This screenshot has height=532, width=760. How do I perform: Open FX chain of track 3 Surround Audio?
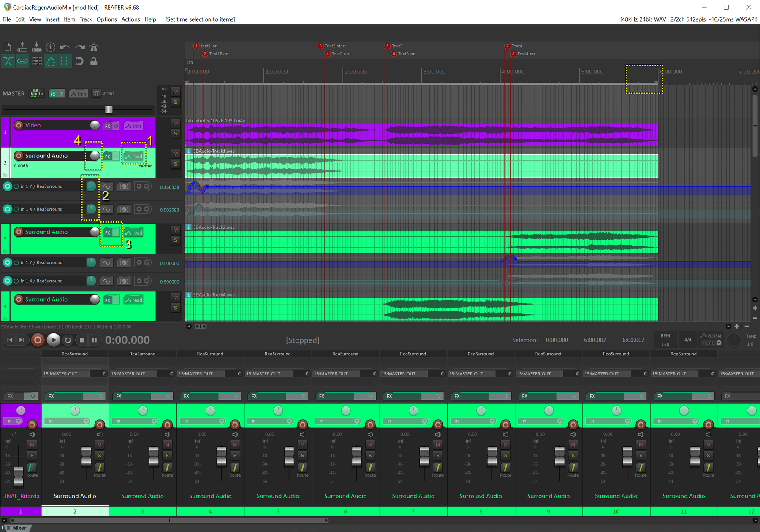[108, 232]
